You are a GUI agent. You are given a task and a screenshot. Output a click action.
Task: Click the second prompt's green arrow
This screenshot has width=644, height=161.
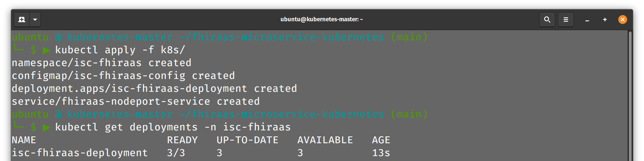(x=46, y=128)
